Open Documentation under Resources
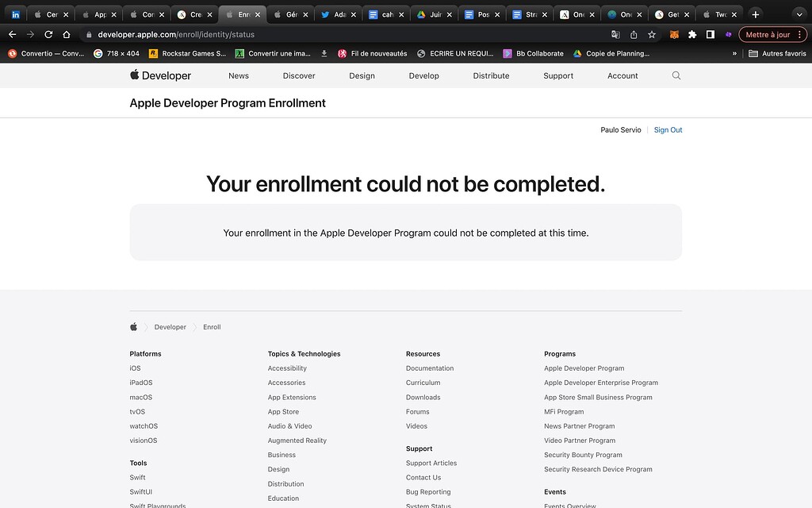This screenshot has width=812, height=508. pos(430,368)
